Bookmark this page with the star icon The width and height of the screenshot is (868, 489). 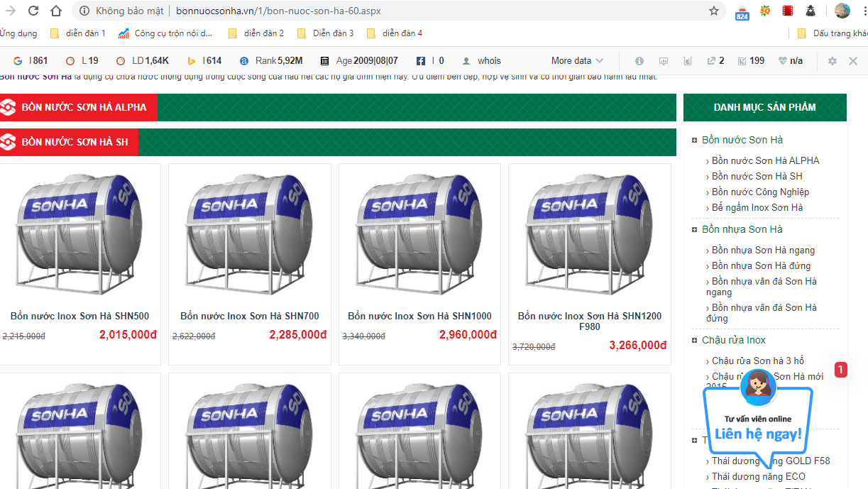coord(714,11)
